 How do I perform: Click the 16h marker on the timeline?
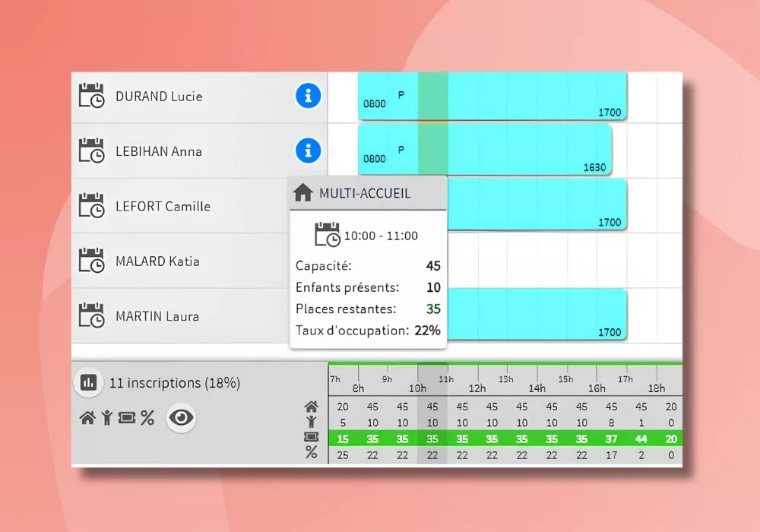pyautogui.click(x=597, y=388)
